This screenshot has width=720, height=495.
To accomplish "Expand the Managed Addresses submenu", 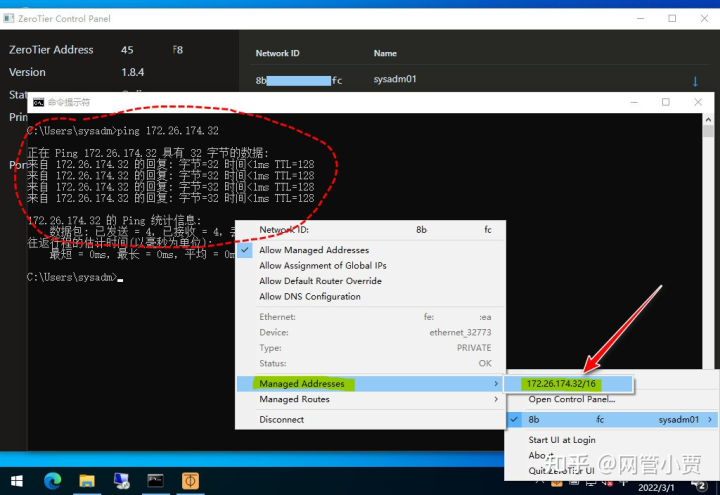I will 370,383.
